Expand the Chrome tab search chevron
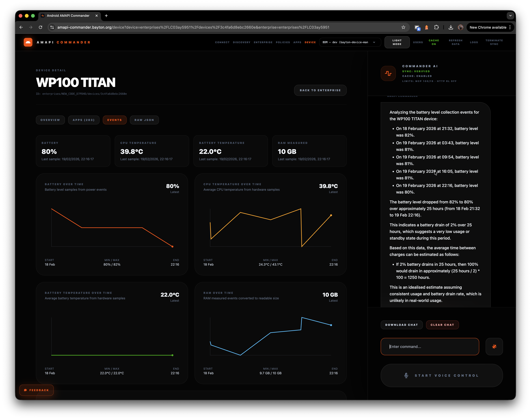This screenshot has height=420, width=531. pyautogui.click(x=510, y=16)
